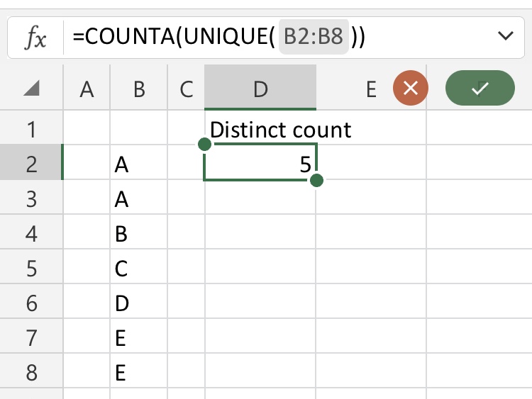Click the fx insert function icon
Viewport: 532px width, 399px height.
tap(35, 37)
